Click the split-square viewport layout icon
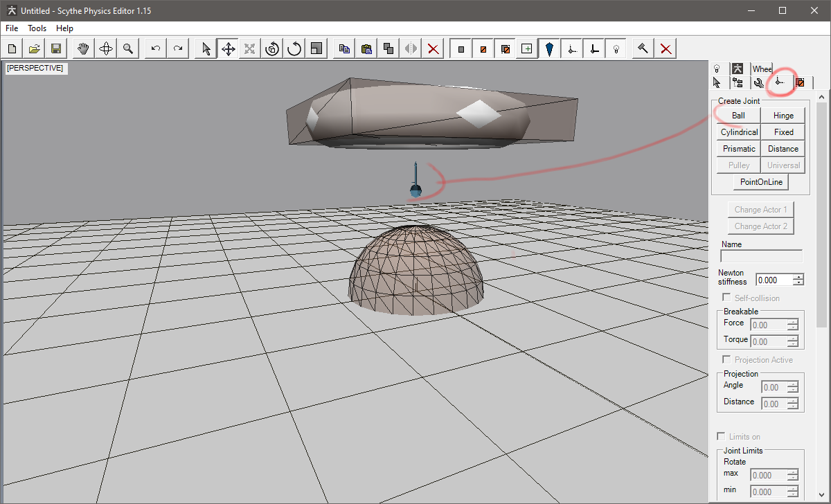831x504 pixels. (x=316, y=48)
